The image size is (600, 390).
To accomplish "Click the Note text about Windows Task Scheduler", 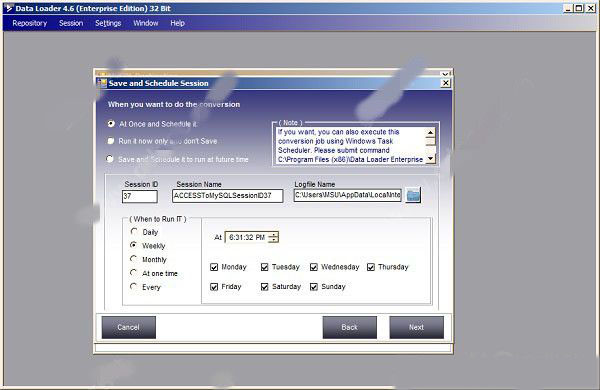I will point(350,145).
